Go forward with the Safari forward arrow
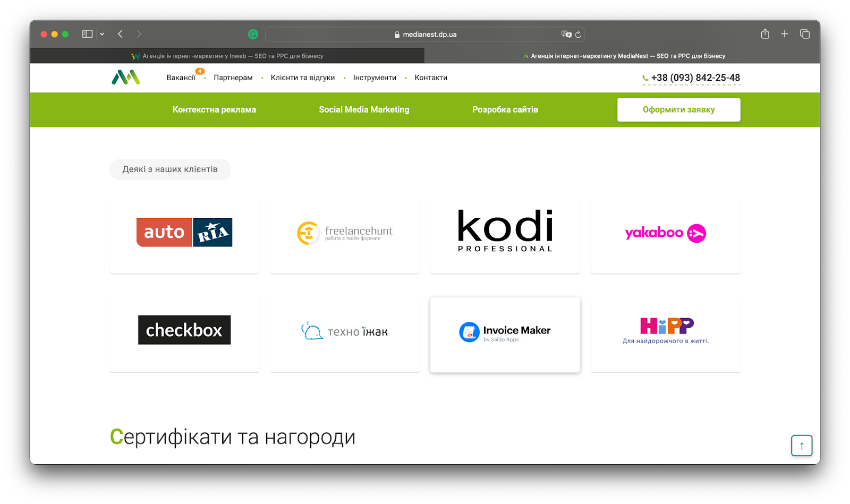 pos(139,34)
